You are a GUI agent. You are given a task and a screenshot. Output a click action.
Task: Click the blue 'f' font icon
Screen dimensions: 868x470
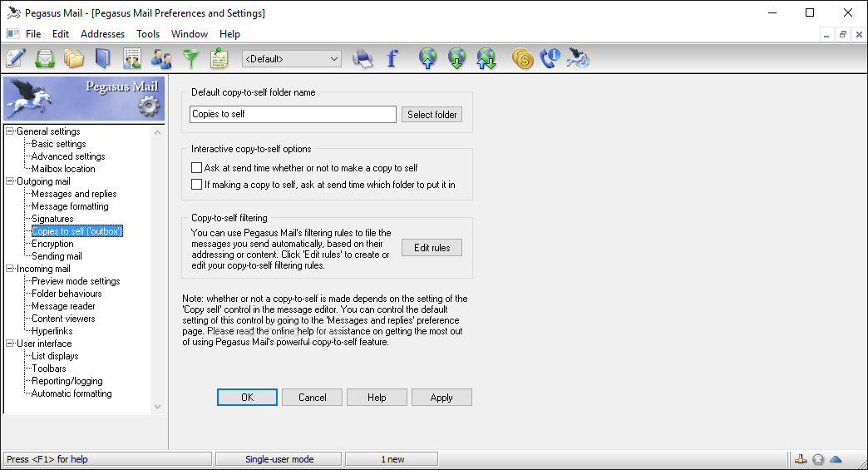pyautogui.click(x=392, y=58)
